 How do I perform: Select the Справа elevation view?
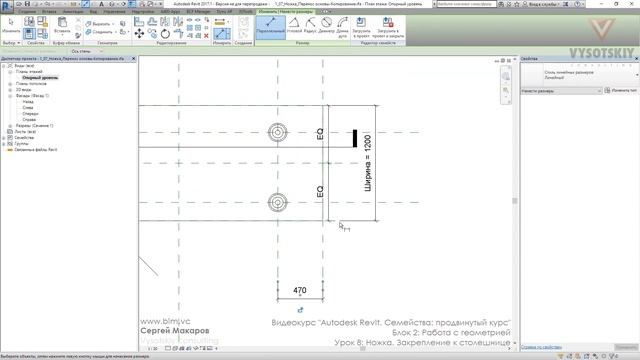pyautogui.click(x=29, y=120)
